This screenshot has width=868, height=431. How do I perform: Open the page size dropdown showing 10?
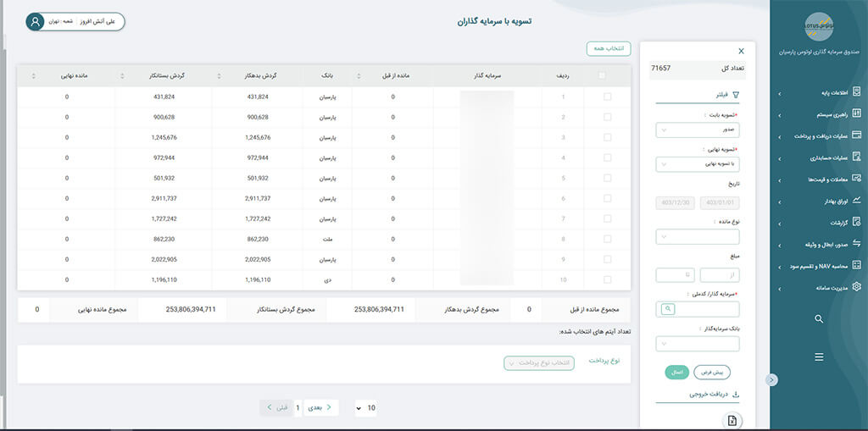tap(365, 408)
